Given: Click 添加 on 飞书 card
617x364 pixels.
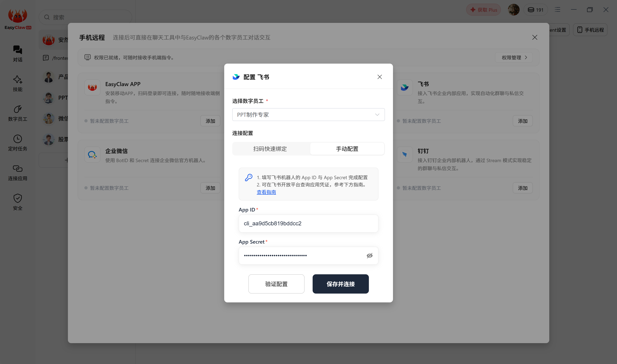Looking at the screenshot, I should [x=523, y=121].
